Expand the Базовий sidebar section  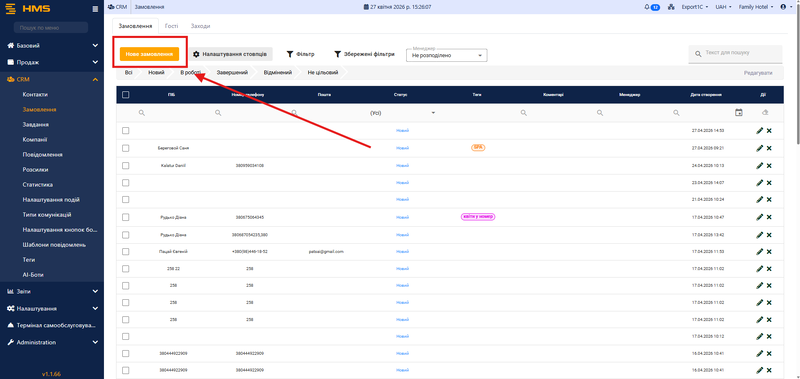52,45
